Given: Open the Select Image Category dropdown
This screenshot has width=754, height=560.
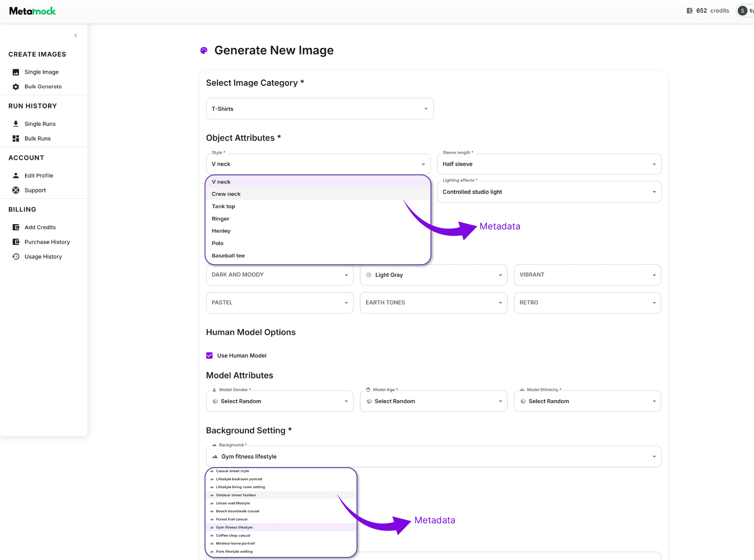Looking at the screenshot, I should [320, 109].
